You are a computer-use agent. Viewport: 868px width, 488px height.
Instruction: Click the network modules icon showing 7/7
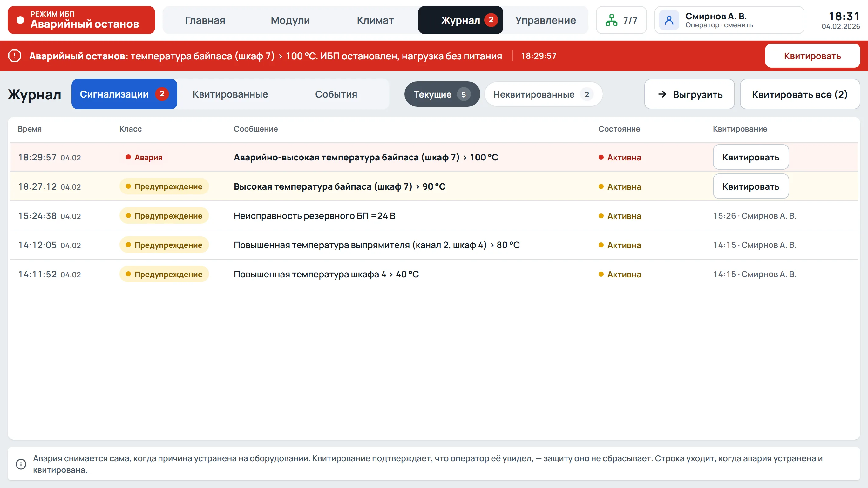pos(611,20)
